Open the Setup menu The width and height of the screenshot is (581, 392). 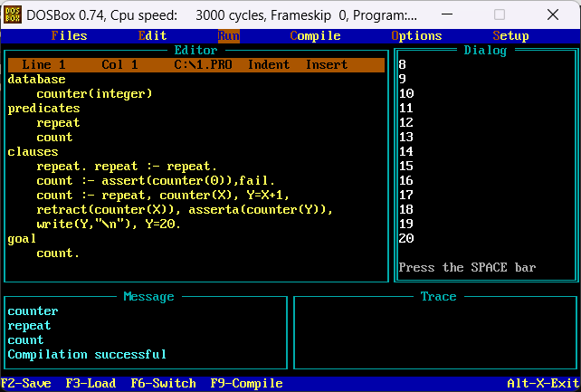510,36
